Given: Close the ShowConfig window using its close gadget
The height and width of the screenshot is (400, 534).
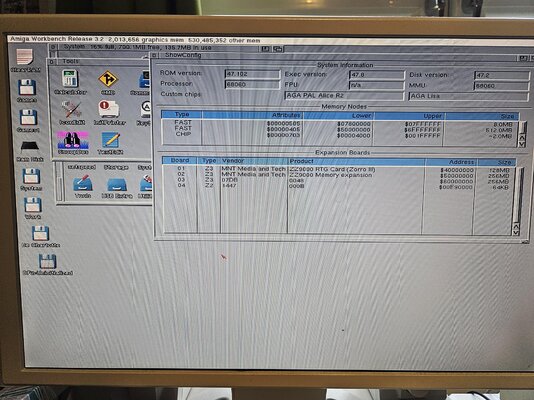Looking at the screenshot, I should point(154,55).
